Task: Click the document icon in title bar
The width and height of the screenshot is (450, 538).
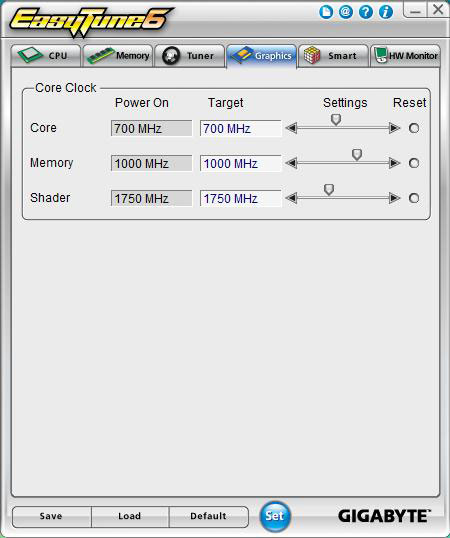Action: tap(326, 13)
